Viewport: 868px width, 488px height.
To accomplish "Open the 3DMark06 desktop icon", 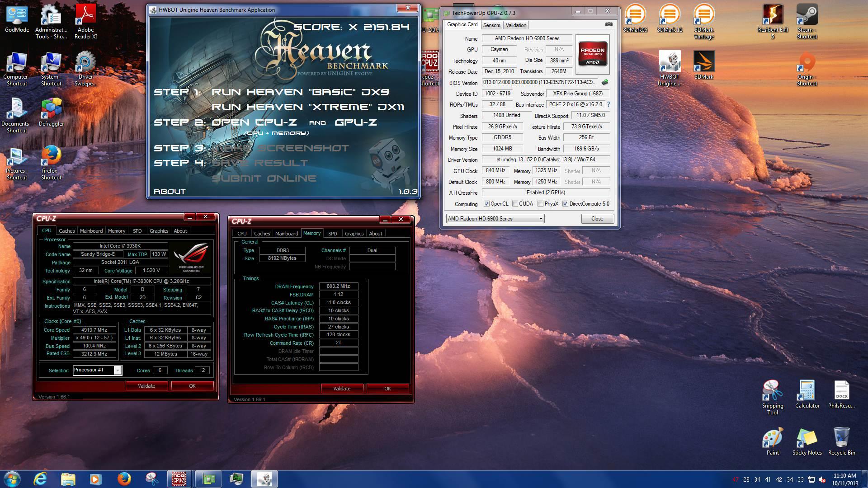I will 635,19.
